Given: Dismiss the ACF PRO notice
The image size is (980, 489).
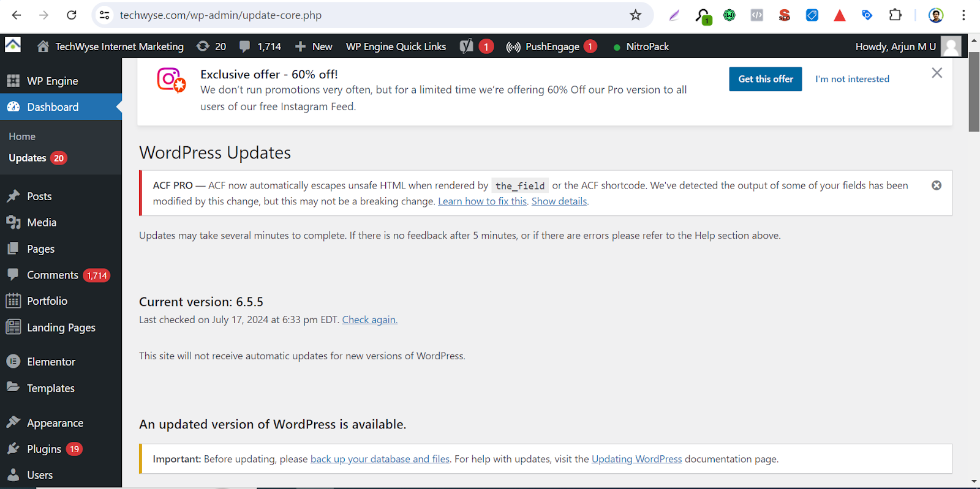Looking at the screenshot, I should coord(937,185).
